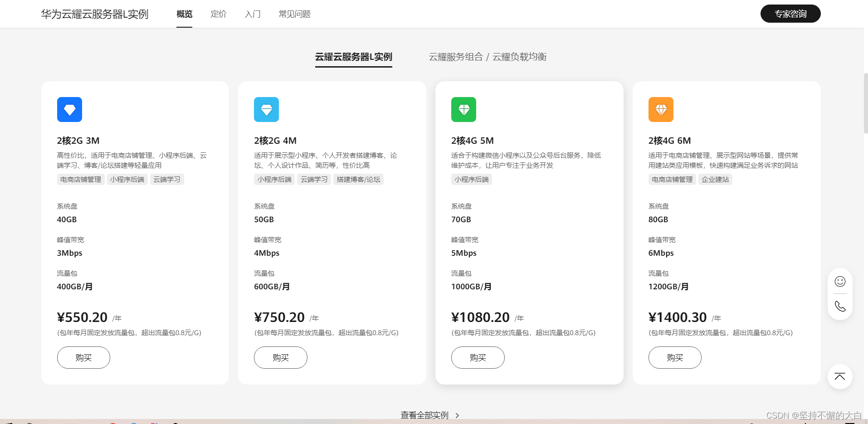Switch to the 概览 navigation tab

184,14
